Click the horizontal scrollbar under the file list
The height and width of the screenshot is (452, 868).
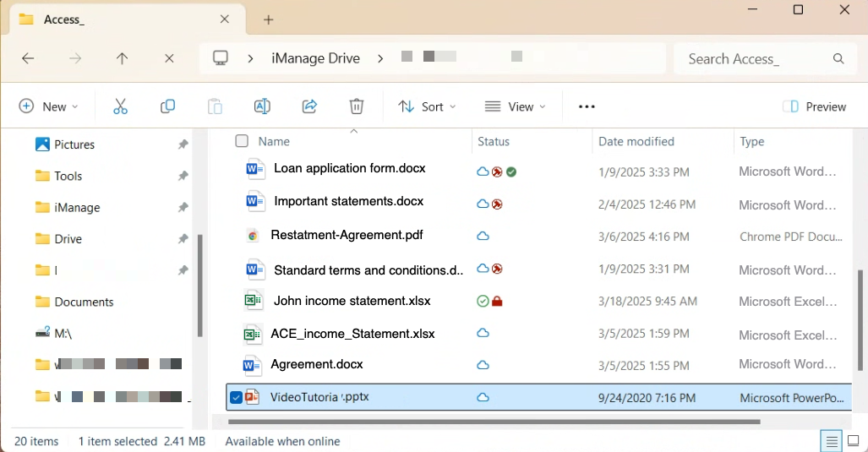tap(494, 421)
